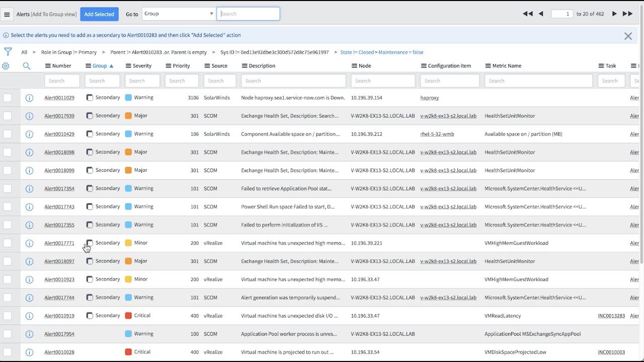
Task: Click the Task column header
Action: 611,66
